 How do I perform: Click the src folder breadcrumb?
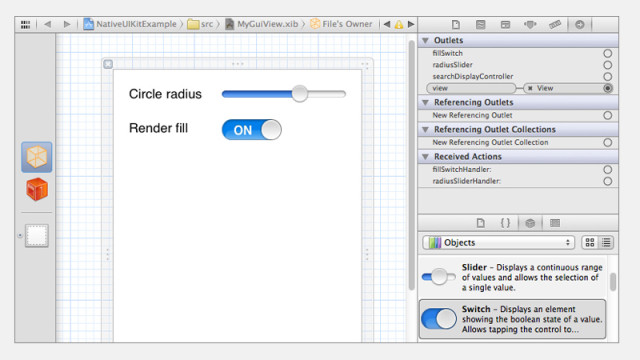[x=200, y=24]
